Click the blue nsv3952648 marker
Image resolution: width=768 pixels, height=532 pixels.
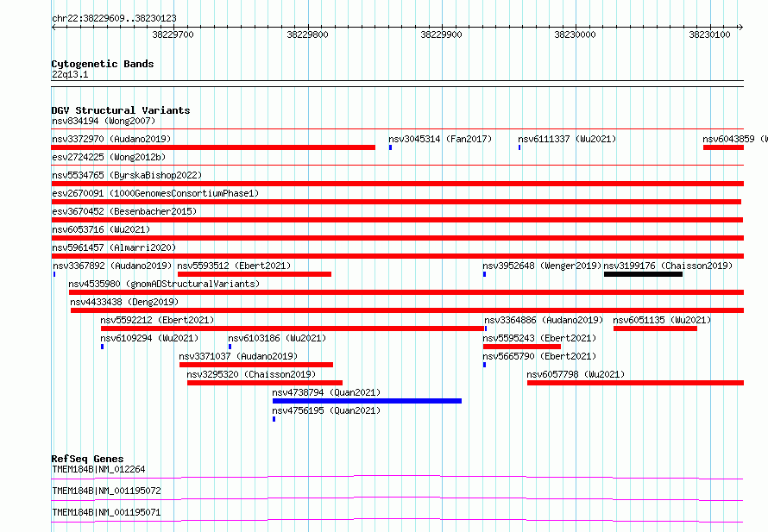tap(484, 274)
